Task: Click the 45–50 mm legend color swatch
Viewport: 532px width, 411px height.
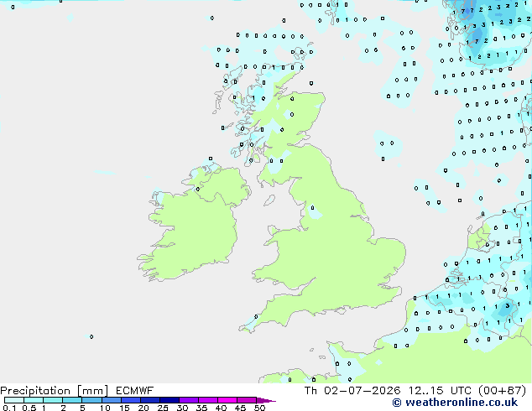Action: click(247, 400)
